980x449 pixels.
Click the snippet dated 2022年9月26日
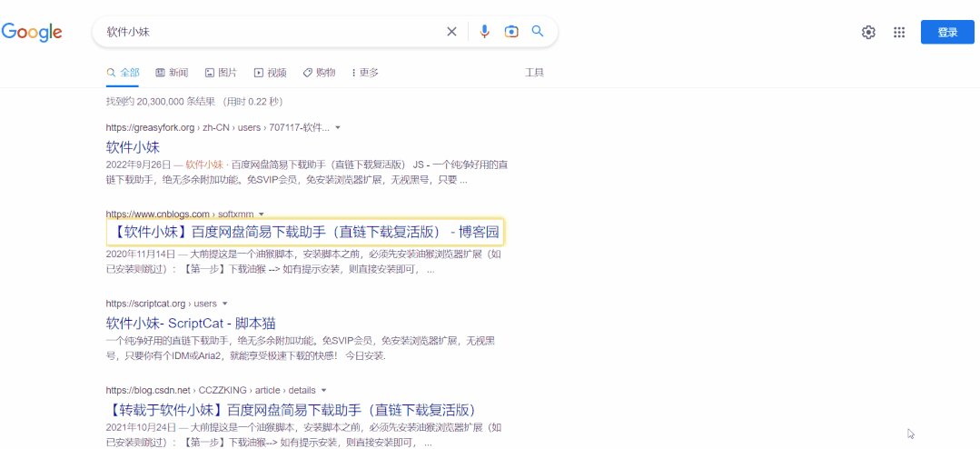coord(306,173)
